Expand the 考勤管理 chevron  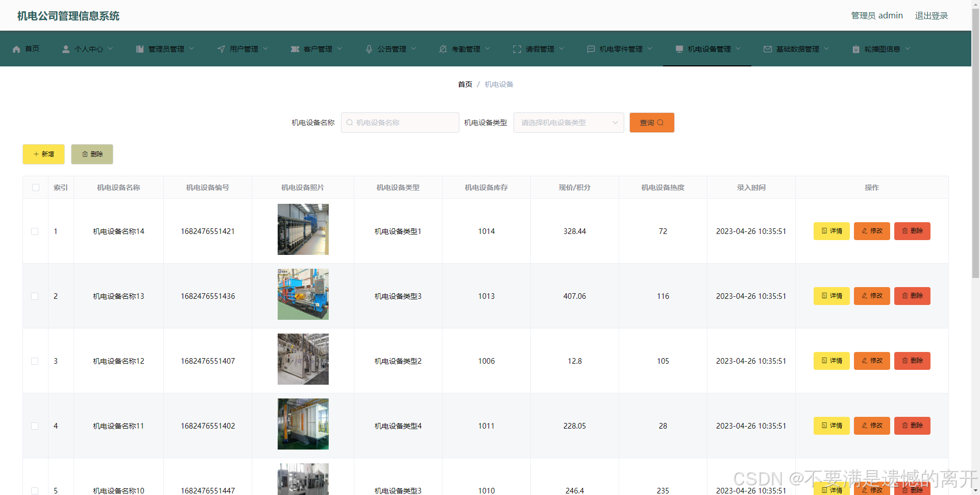tap(487, 49)
